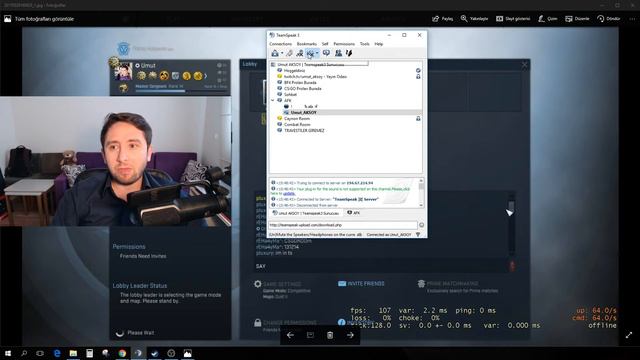The width and height of the screenshot is (640, 360).
Task: Click the lock icon on Cayman Room row
Action: [418, 118]
